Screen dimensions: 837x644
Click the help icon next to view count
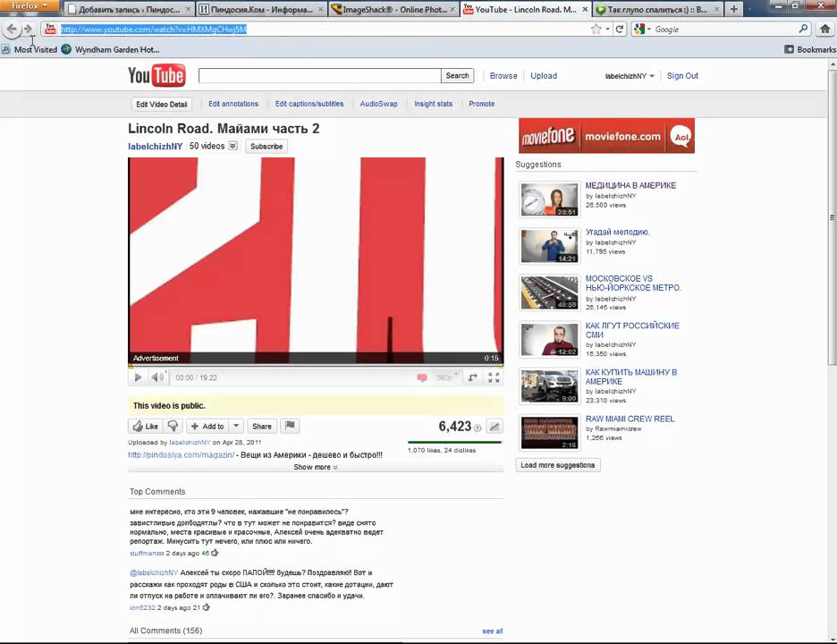(x=478, y=428)
